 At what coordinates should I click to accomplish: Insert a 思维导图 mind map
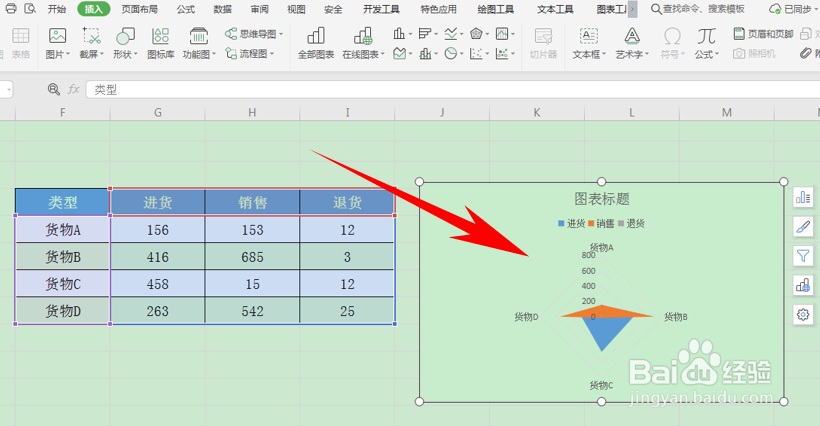point(254,34)
